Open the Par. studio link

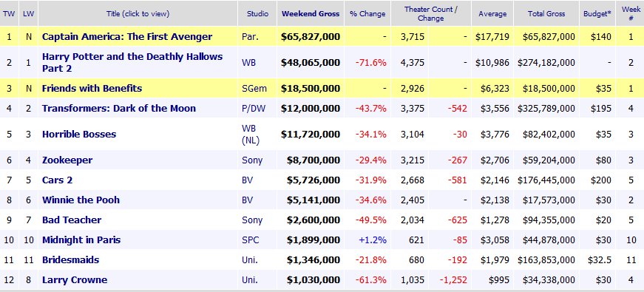tap(250, 36)
